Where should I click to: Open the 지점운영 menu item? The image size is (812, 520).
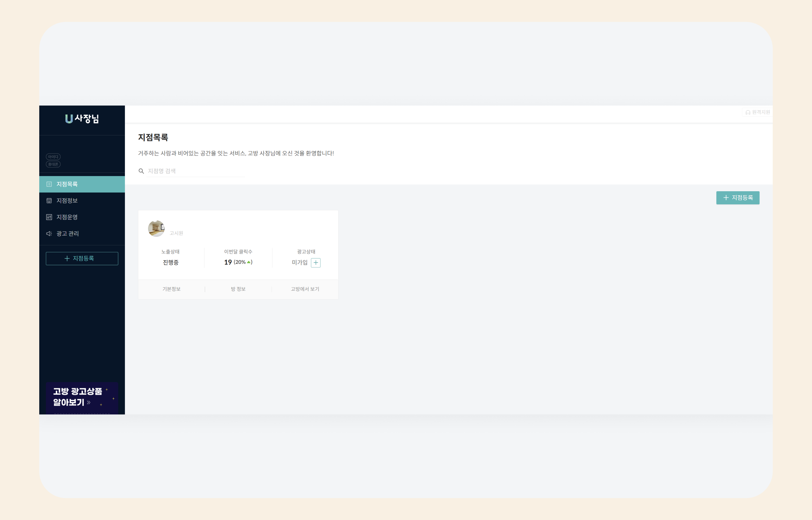pos(67,217)
